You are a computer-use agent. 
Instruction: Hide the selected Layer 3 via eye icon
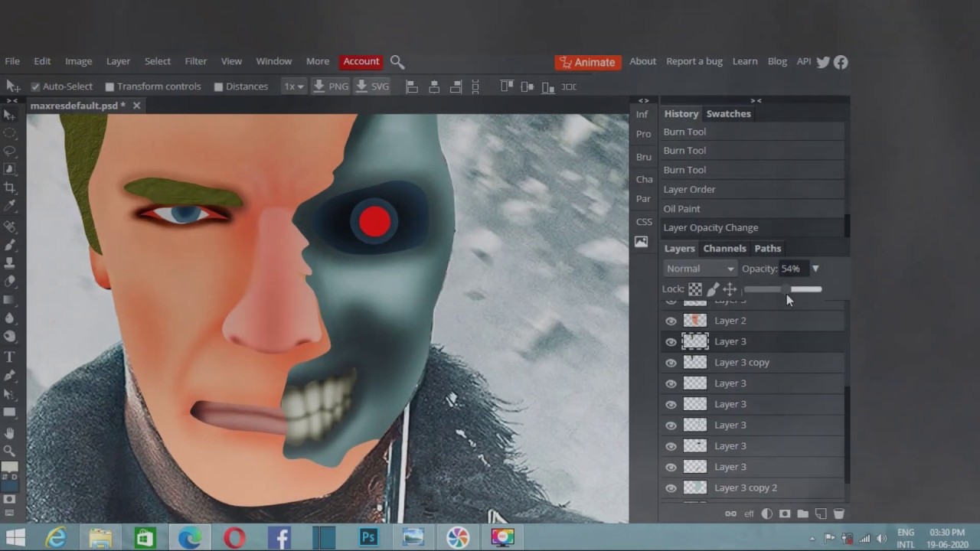[x=671, y=342]
